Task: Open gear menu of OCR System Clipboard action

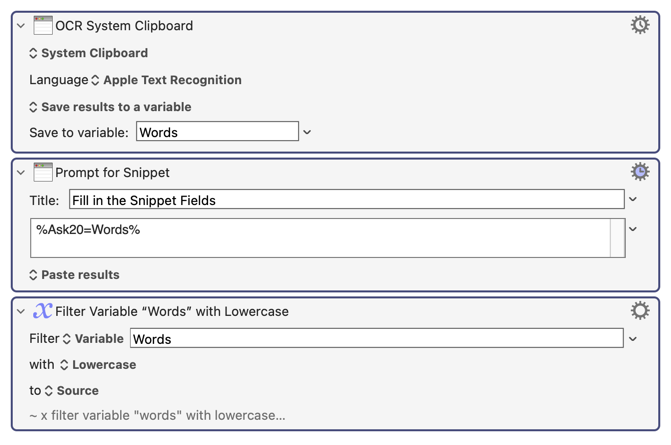Action: (x=640, y=25)
